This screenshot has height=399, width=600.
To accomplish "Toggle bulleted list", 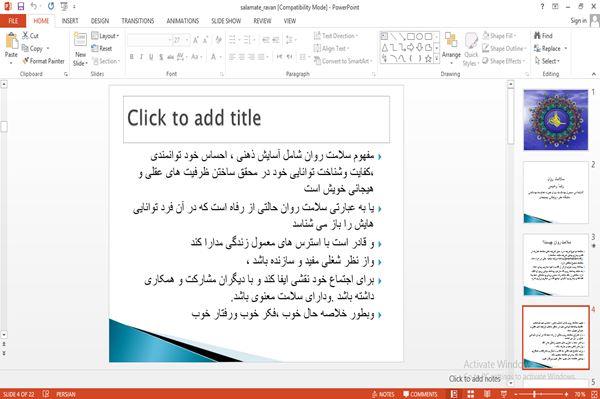I will point(233,40).
